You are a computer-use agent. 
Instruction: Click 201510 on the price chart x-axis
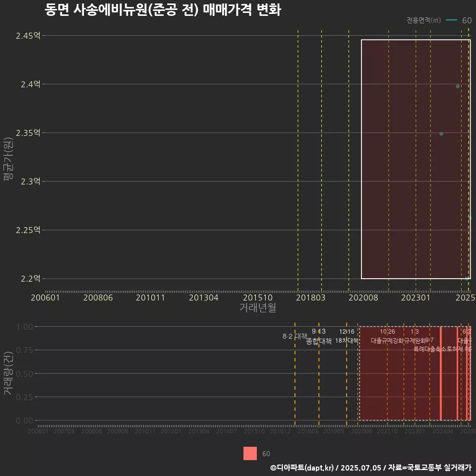pos(258,297)
